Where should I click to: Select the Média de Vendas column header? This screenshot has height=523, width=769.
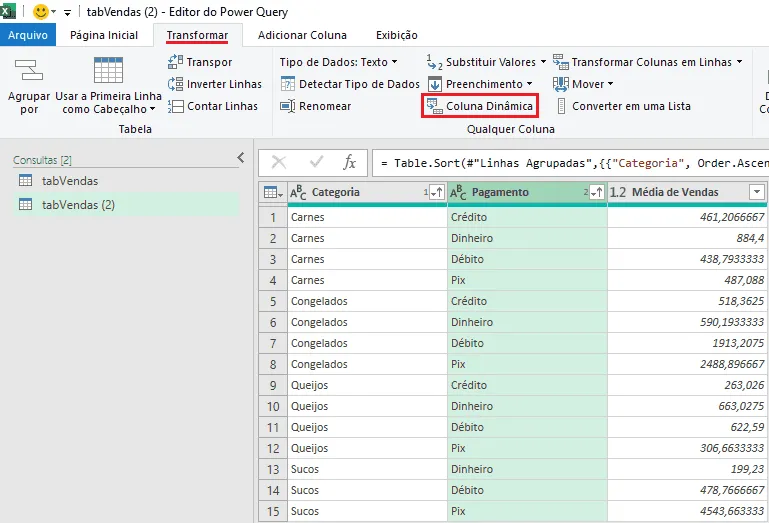(688, 192)
